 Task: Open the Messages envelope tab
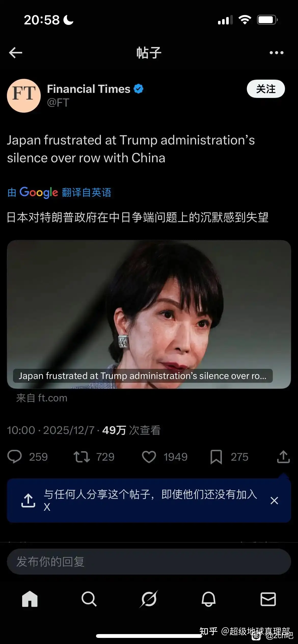[268, 599]
